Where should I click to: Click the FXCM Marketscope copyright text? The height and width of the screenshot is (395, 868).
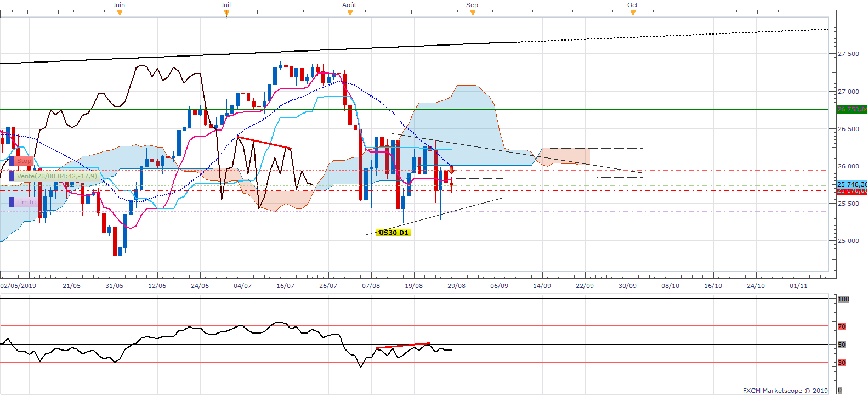point(785,391)
